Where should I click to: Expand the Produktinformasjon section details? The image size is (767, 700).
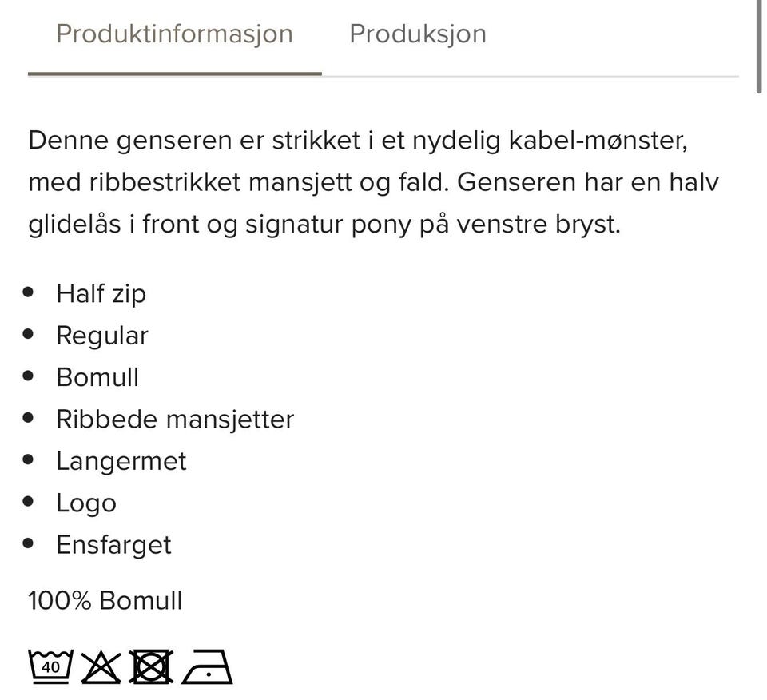pos(173,34)
